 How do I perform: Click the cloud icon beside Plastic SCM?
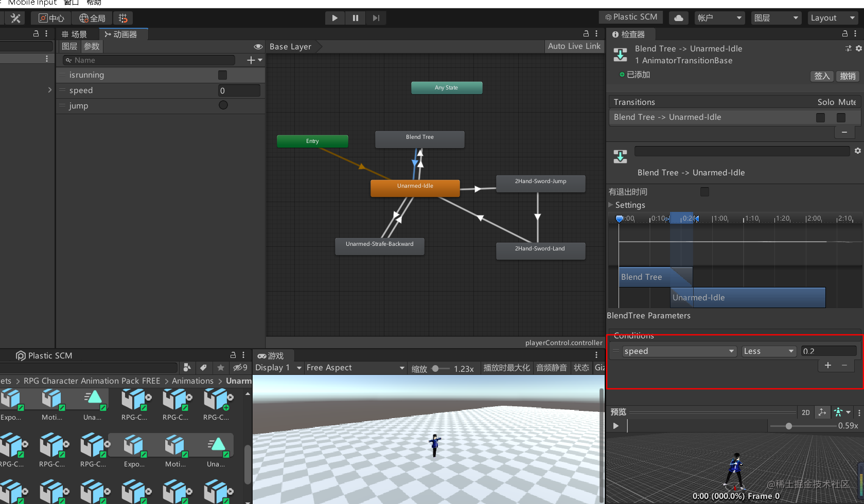678,17
